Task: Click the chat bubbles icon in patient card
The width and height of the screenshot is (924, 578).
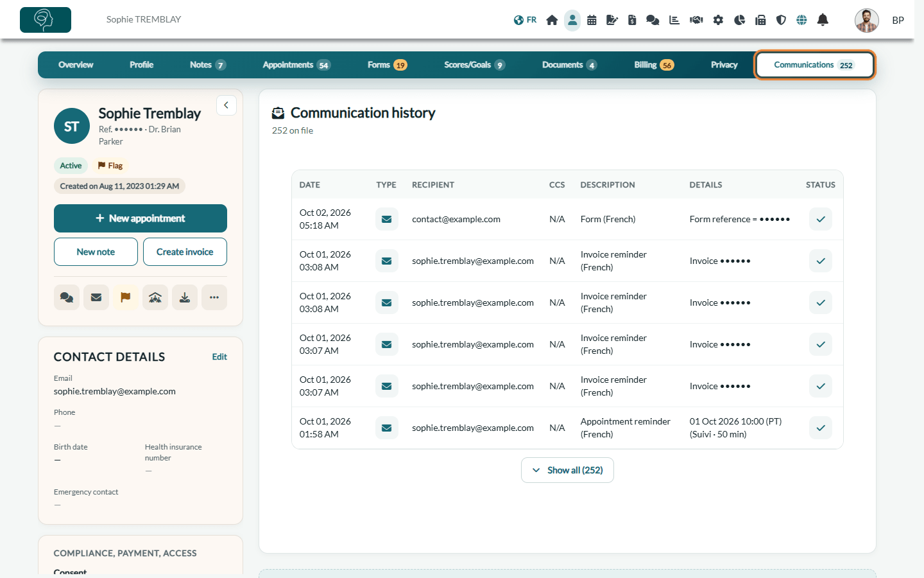Action: coord(67,297)
